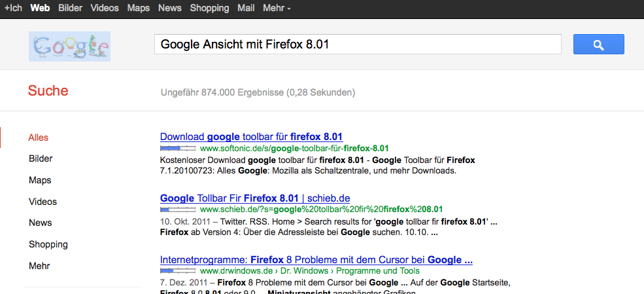Image resolution: width=644 pixels, height=294 pixels.
Task: Open the Mehr dropdown in top bar
Action: [277, 9]
